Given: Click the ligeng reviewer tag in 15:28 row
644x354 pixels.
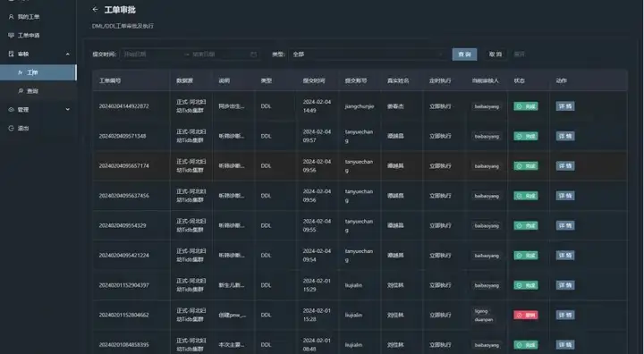Looking at the screenshot, I should click(481, 311).
